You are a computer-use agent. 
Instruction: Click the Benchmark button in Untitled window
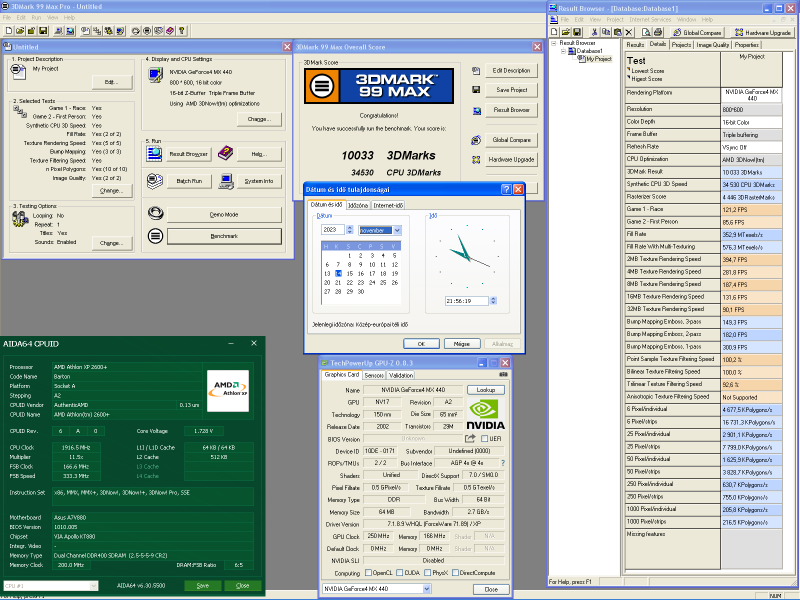click(x=224, y=236)
